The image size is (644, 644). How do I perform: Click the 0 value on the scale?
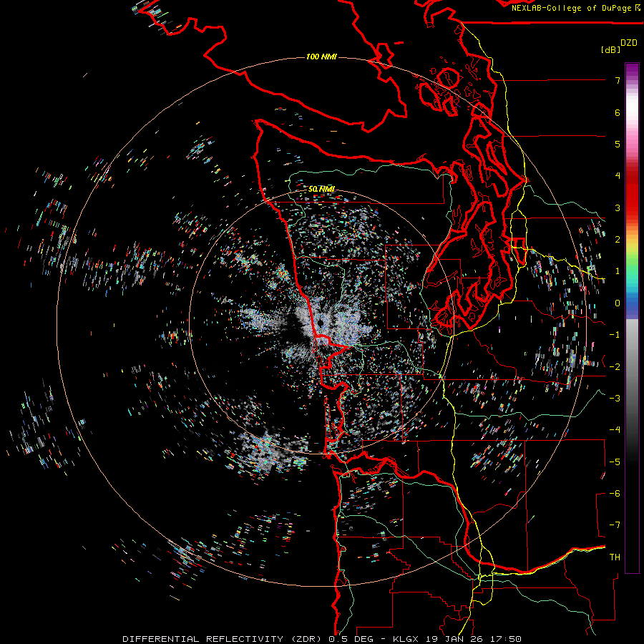618,303
